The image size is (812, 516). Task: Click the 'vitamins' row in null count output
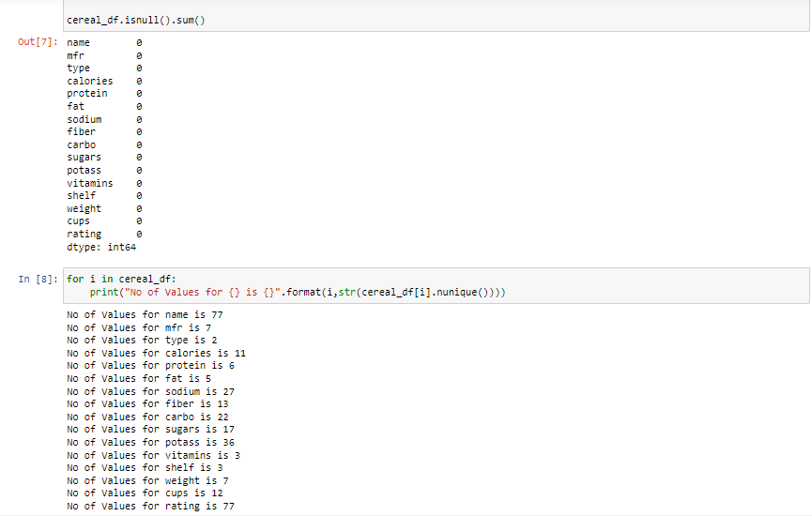(90, 183)
